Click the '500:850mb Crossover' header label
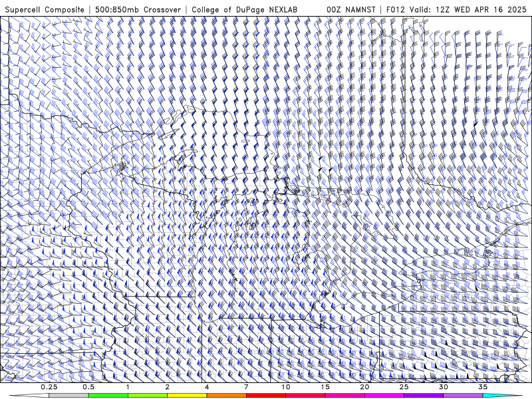Viewport: 532px width, 399px height. (x=138, y=9)
